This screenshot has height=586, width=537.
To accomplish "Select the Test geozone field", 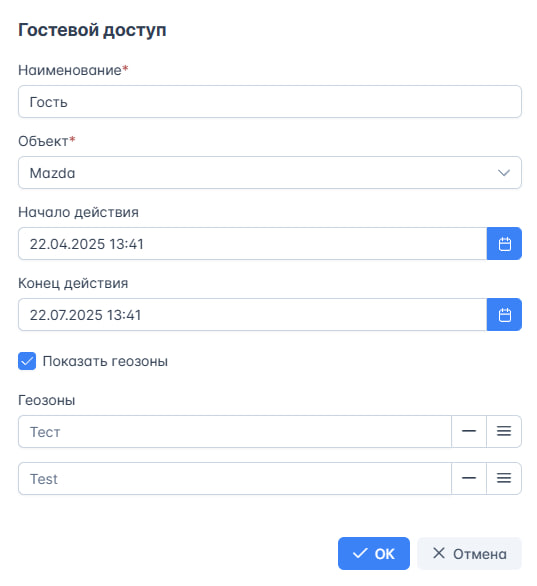I will [235, 478].
